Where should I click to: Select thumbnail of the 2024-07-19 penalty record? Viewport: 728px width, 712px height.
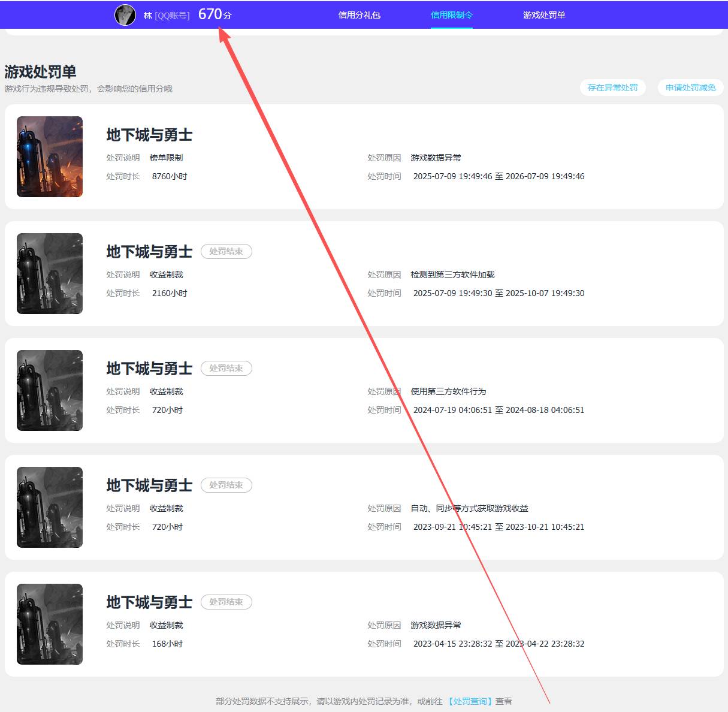50,391
